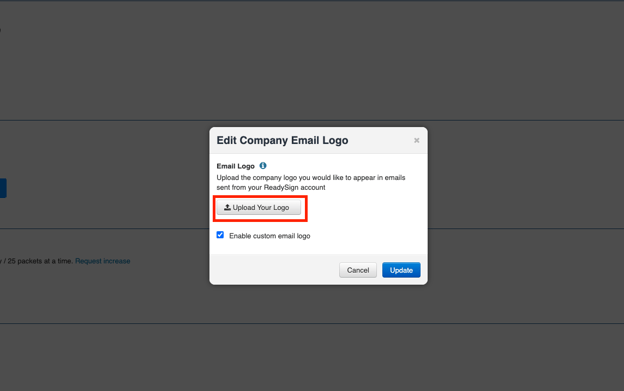Viewport: 624px width, 391px height.
Task: Click the '25 packets at a time' text
Action: [x=41, y=261]
